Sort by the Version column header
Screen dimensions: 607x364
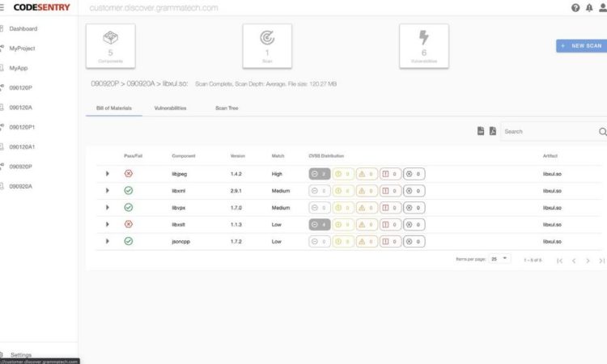(x=238, y=156)
